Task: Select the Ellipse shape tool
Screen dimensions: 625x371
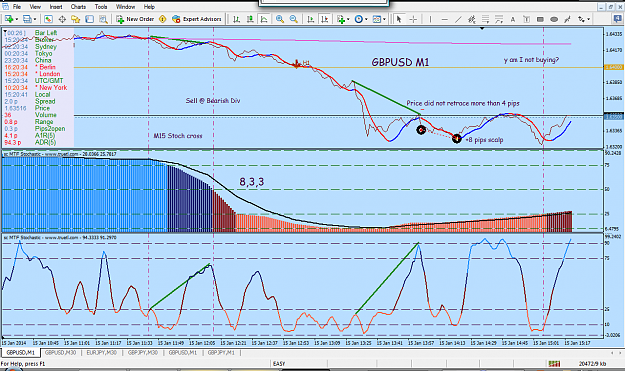Action: (x=554, y=19)
